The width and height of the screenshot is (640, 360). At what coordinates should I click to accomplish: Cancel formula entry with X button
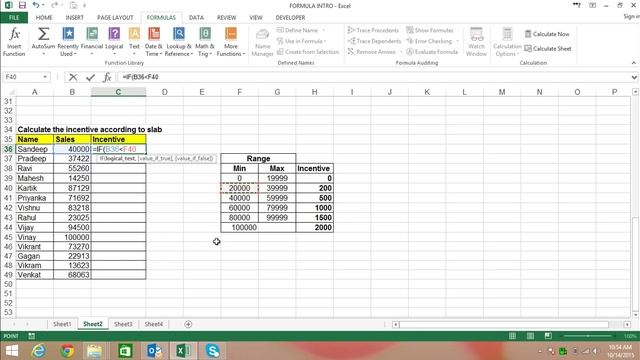pyautogui.click(x=73, y=77)
